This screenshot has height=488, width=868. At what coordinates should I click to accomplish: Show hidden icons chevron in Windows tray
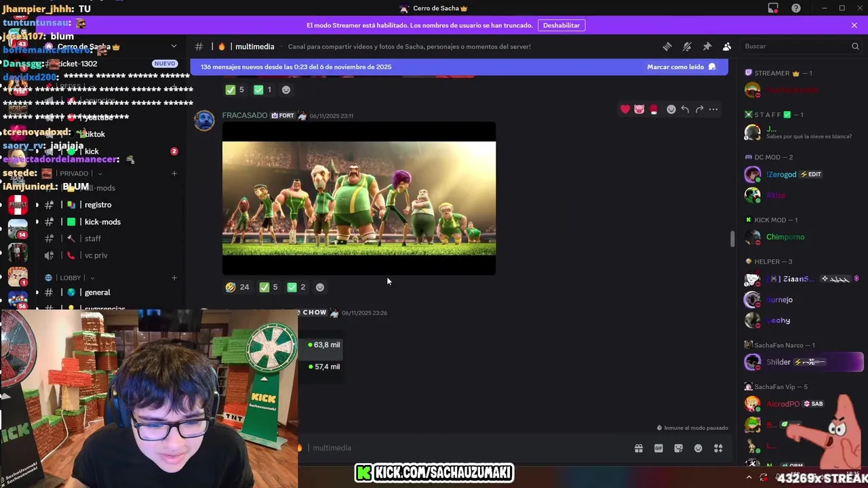point(748,477)
